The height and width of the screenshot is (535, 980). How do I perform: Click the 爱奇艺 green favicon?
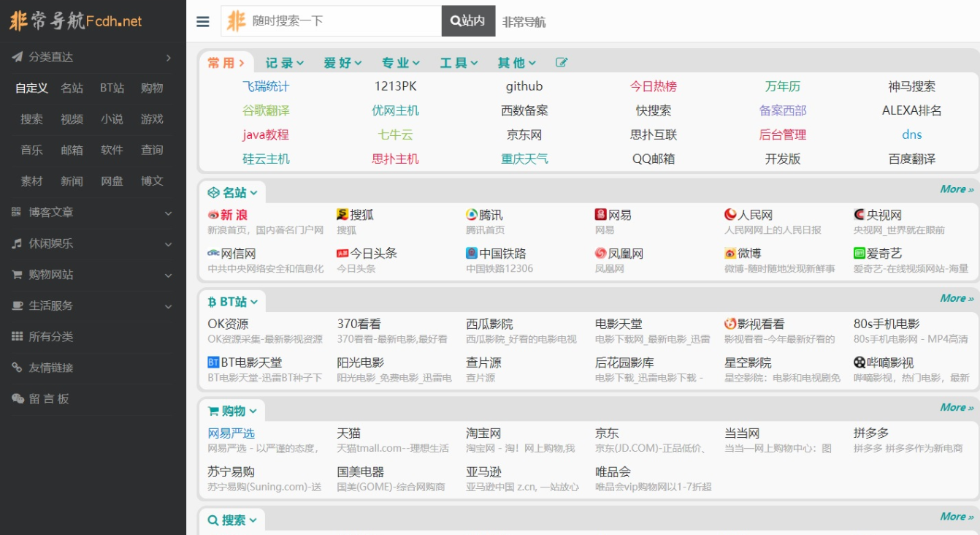pyautogui.click(x=860, y=253)
